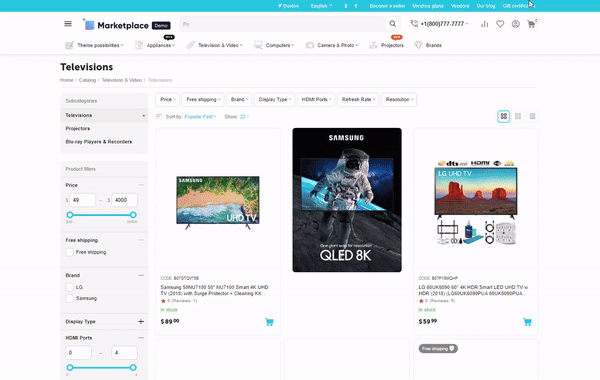Viewport: 600px width, 380px height.
Task: Open the HDMI Ports filter dropdown
Action: point(316,99)
